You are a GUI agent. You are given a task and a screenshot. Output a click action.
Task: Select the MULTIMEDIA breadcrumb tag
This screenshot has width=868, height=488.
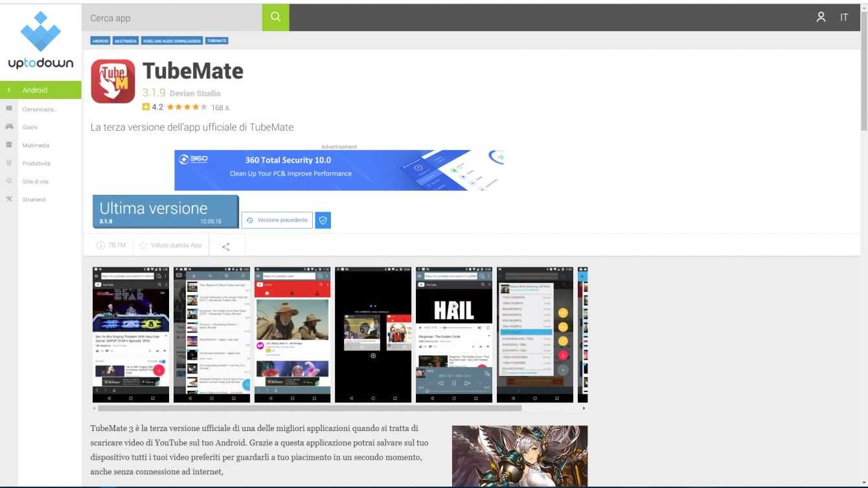pos(126,41)
